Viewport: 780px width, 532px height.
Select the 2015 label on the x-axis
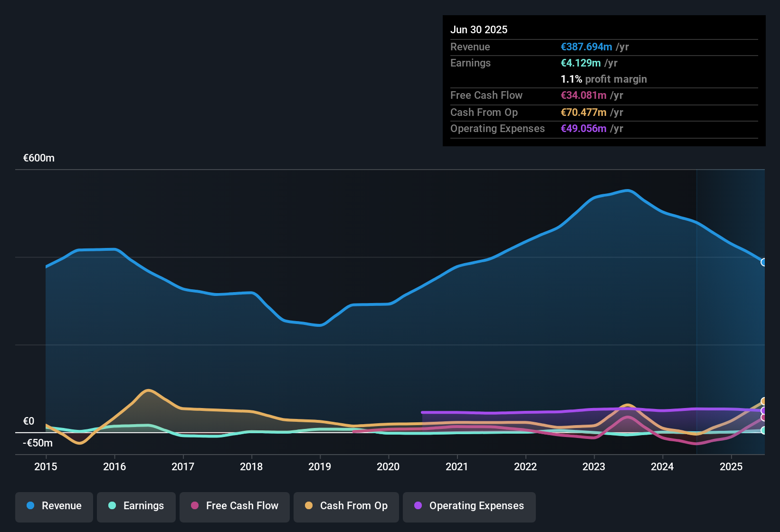pos(45,467)
